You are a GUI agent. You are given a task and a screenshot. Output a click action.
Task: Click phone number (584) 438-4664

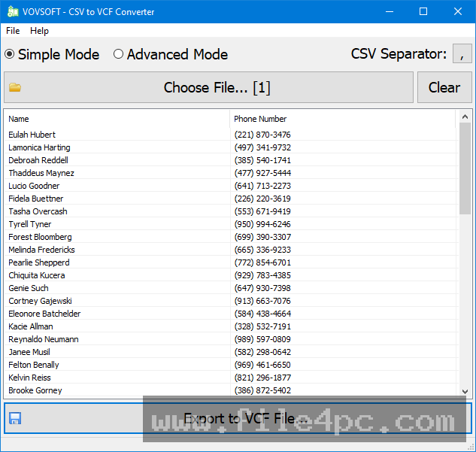262,314
